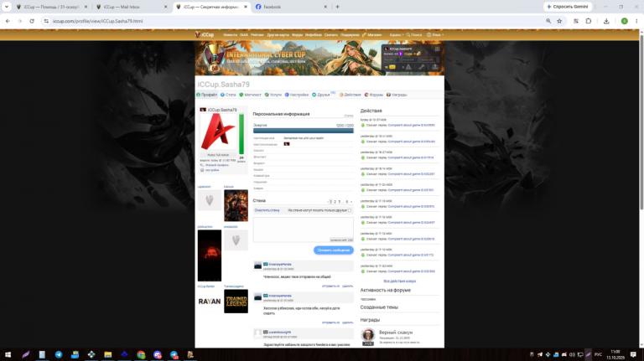Open the Trained Legend thumbnail
The width and height of the screenshot is (644, 361).
tap(236, 302)
